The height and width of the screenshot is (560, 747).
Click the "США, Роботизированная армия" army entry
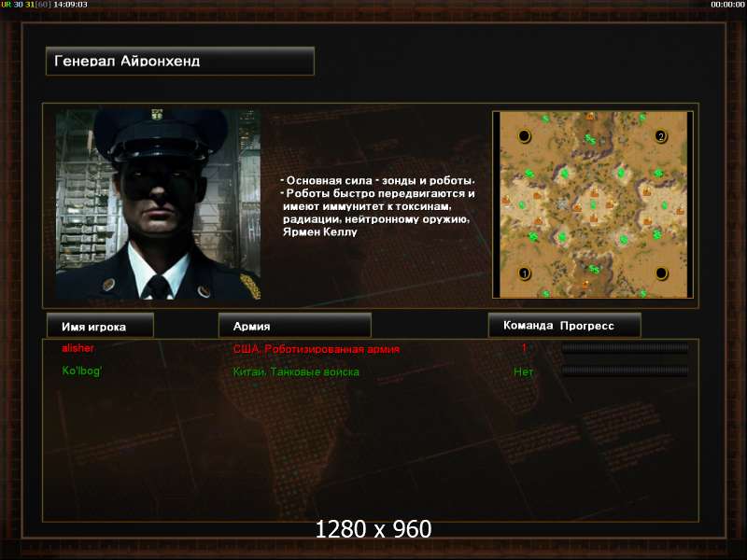[317, 349]
